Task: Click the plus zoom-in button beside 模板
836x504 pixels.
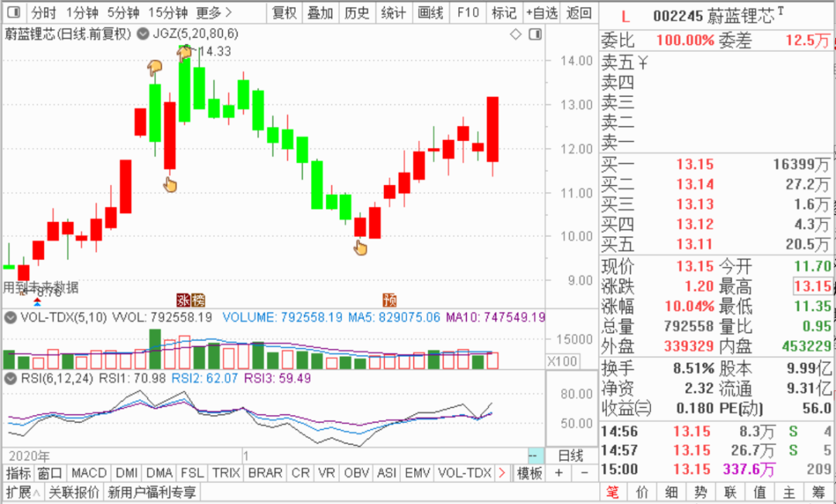Action: 559,473
